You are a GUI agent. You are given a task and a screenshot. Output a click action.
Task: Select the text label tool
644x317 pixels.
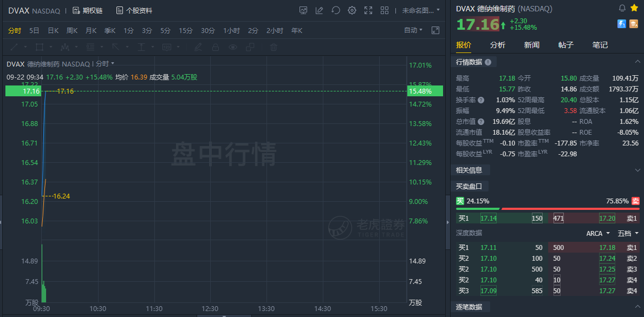167,47
